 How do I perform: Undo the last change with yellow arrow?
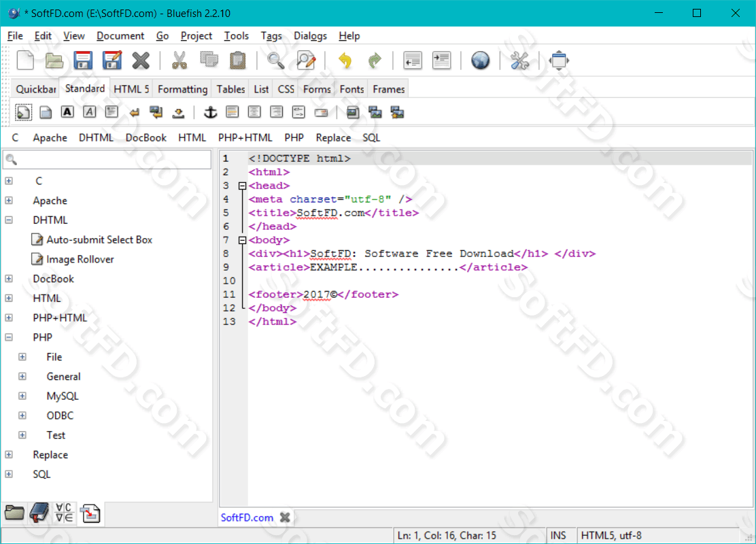pos(345,61)
